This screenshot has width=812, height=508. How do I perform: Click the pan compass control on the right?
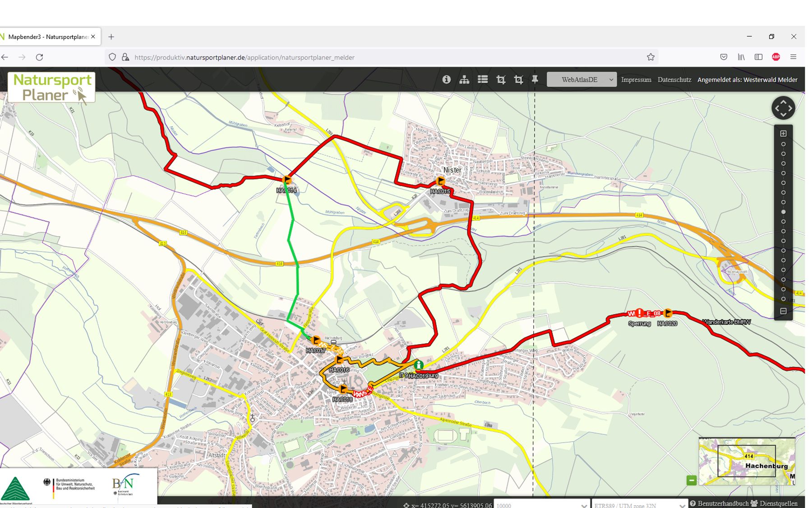pos(784,108)
